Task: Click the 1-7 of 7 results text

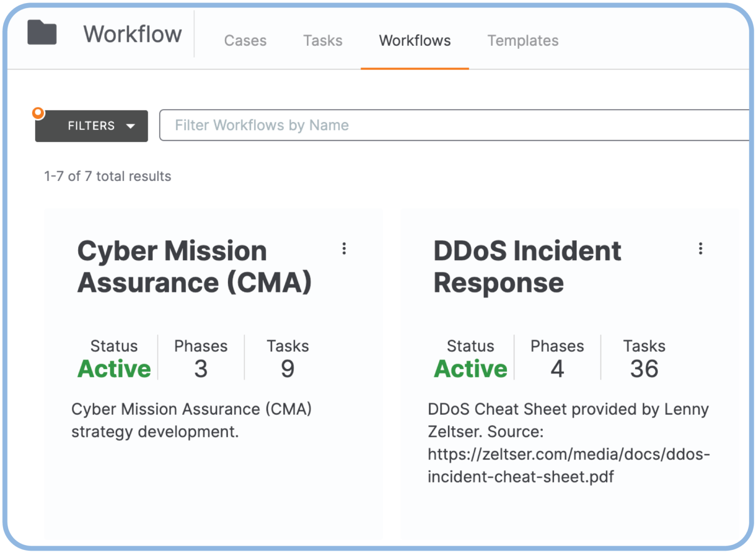Action: pyautogui.click(x=107, y=176)
